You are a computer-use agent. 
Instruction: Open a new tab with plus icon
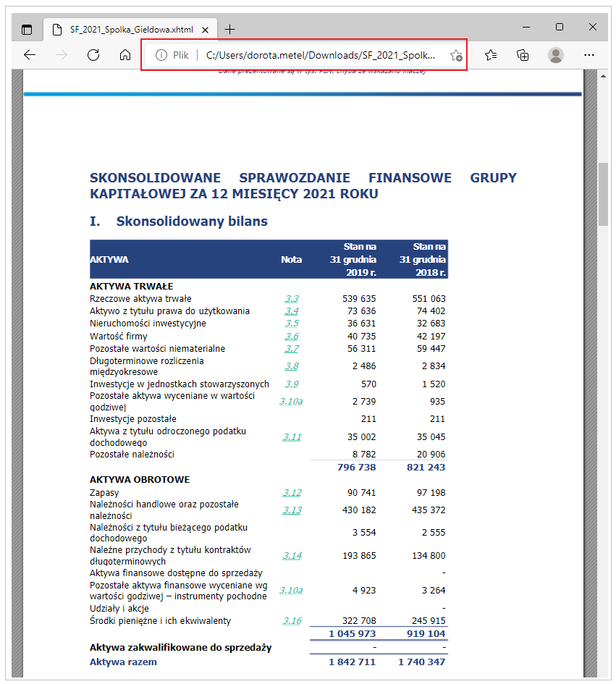point(229,30)
